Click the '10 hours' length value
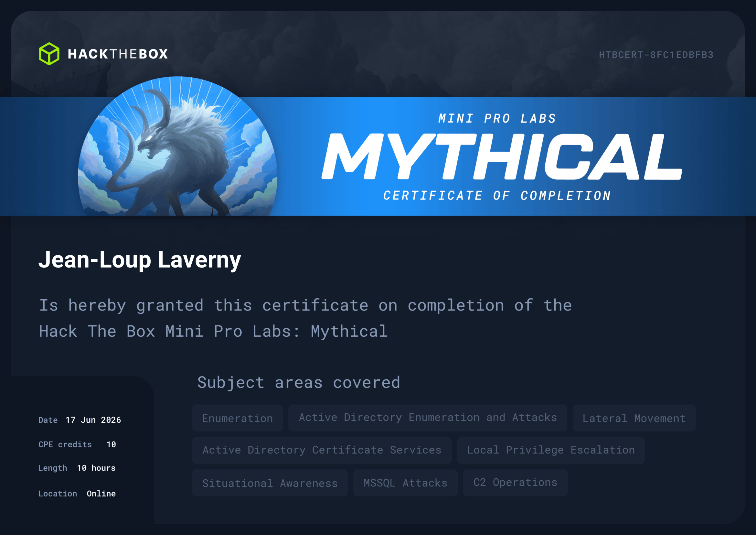This screenshot has width=756, height=535. coord(96,468)
